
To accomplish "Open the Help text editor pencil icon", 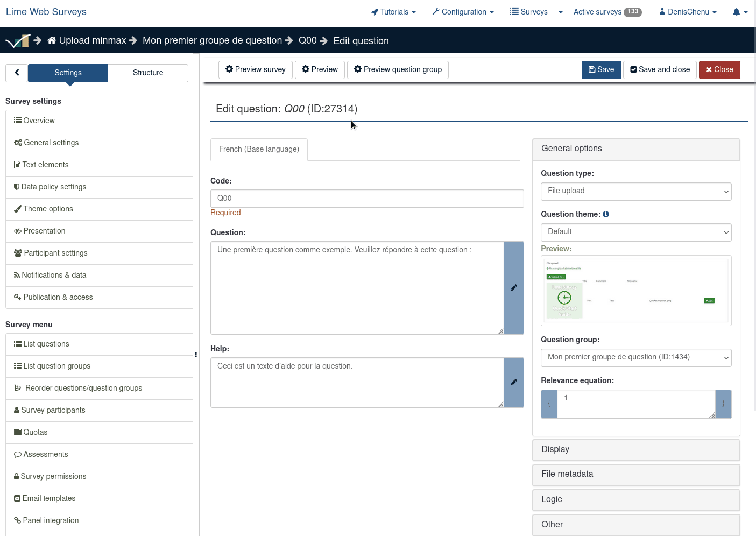I will [514, 383].
